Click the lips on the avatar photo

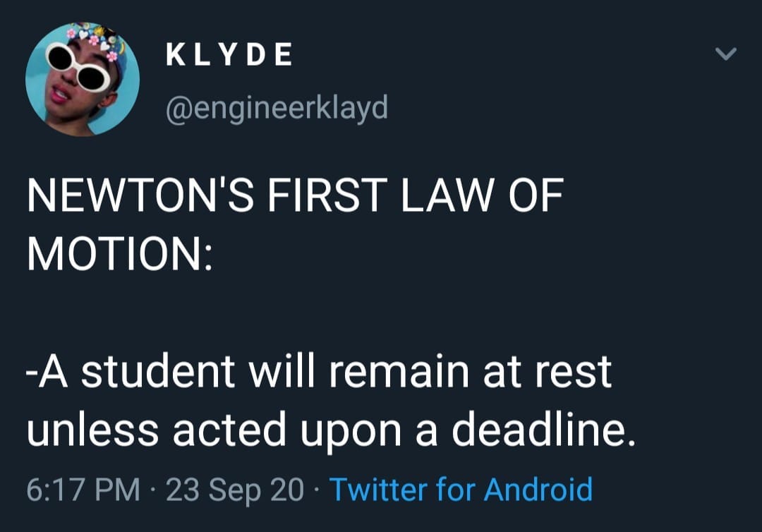[61, 92]
